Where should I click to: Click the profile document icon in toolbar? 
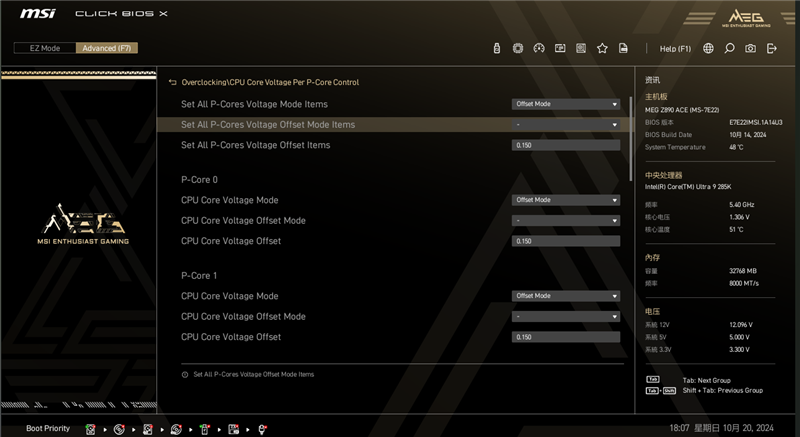click(623, 48)
